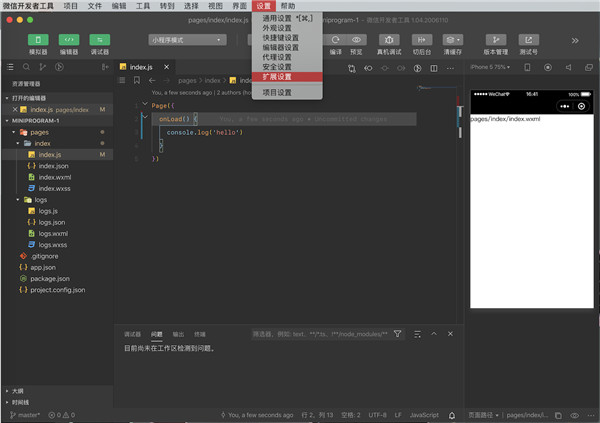Toggle the 调试器 debugger panel button
The width and height of the screenshot is (600, 423).
[100, 40]
